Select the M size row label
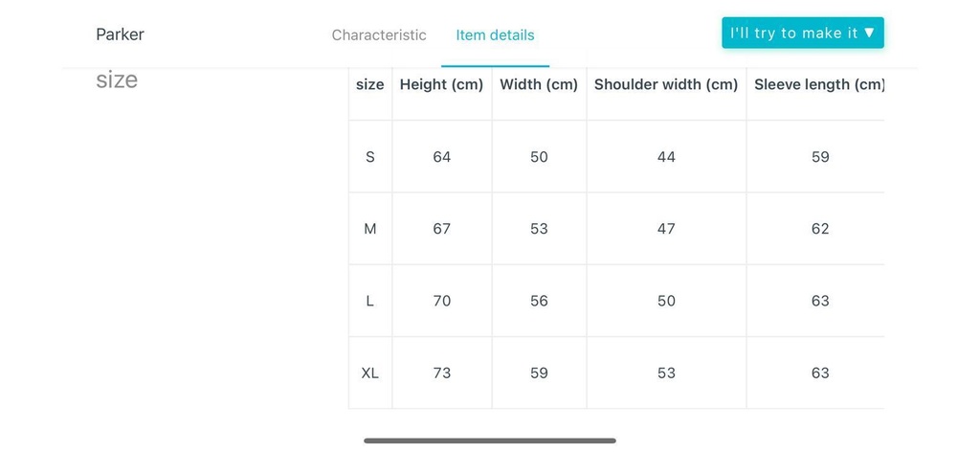980x452 pixels. (370, 229)
